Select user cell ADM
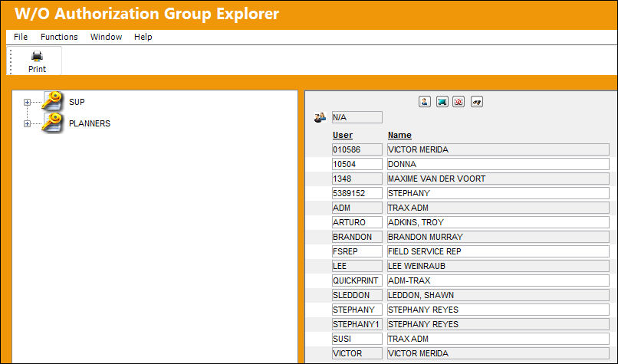This screenshot has width=618, height=364. (x=357, y=208)
